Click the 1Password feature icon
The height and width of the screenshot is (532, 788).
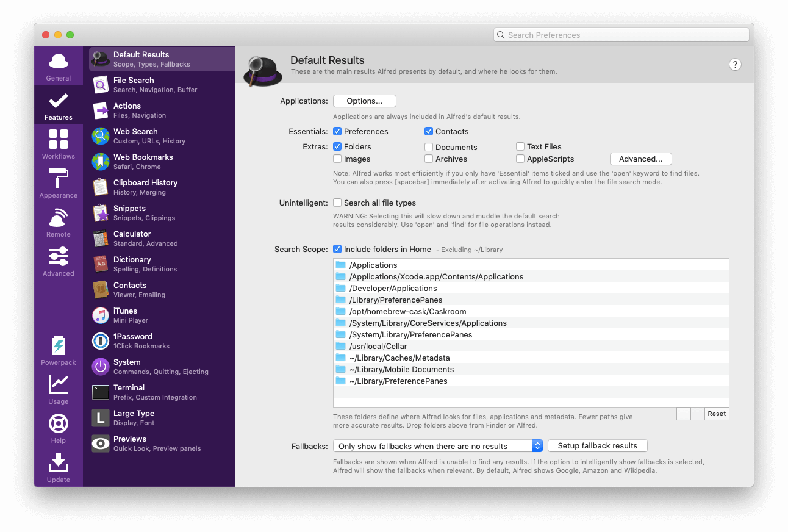pyautogui.click(x=99, y=340)
